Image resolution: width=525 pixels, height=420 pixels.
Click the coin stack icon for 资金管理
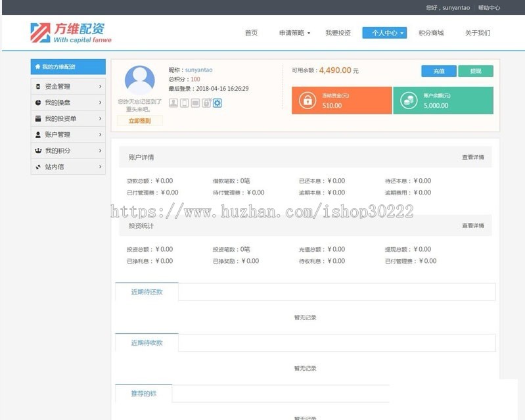pyautogui.click(x=38, y=86)
